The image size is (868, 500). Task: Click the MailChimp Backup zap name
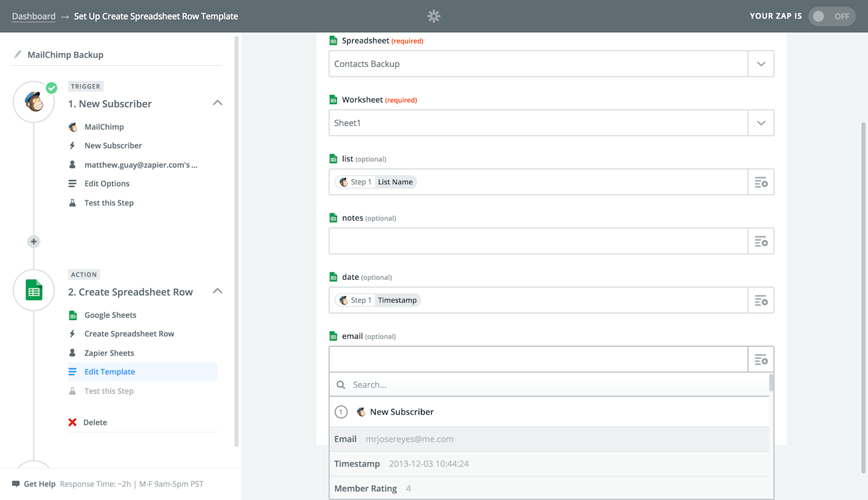[66, 55]
